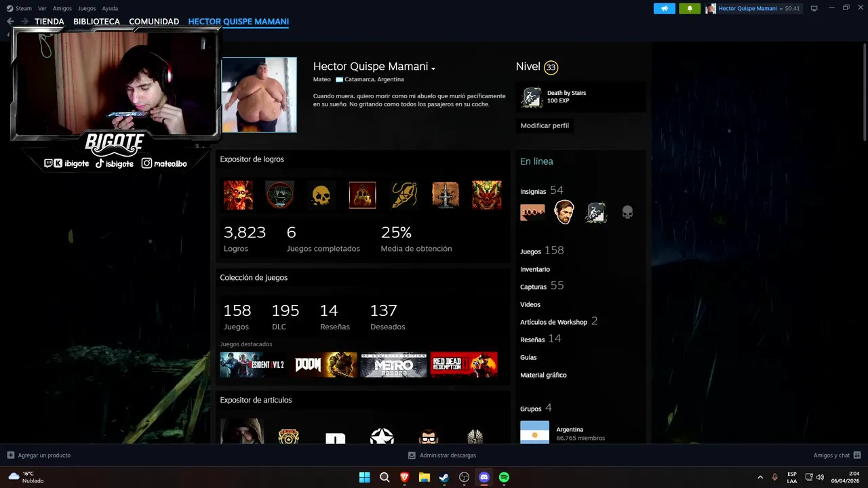Open Red Dead Redemption II banner
The width and height of the screenshot is (868, 488).
tap(464, 365)
